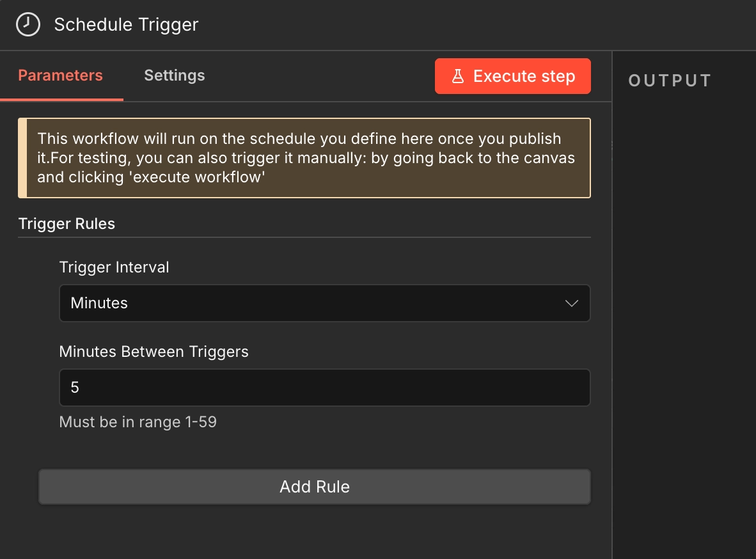Viewport: 756px width, 559px height.
Task: Click the divider handle beside the output panel
Action: click(612, 145)
